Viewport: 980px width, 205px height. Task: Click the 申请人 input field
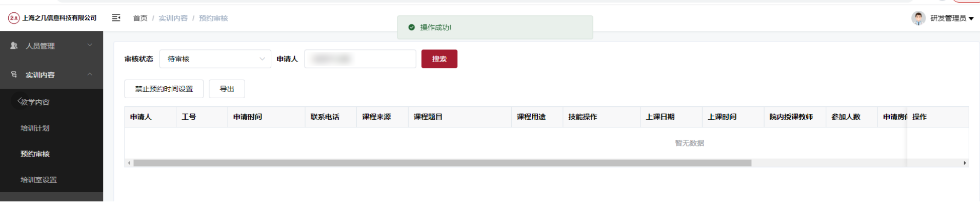pyautogui.click(x=360, y=59)
